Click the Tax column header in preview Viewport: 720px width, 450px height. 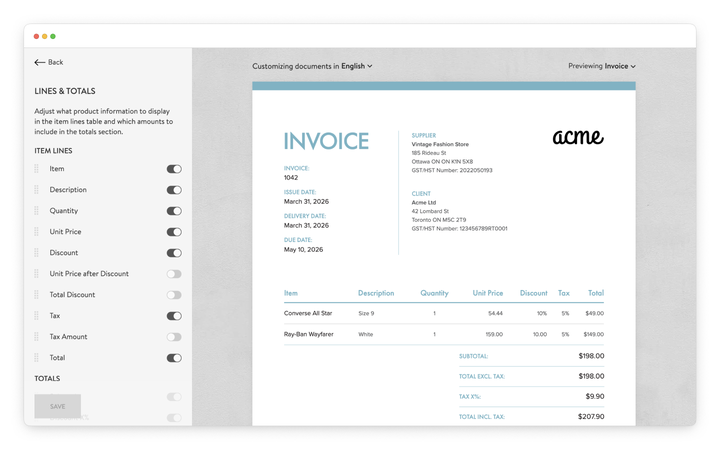(564, 293)
